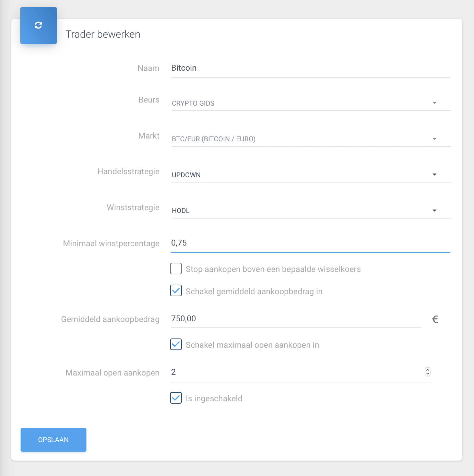
Task: Click the Gemiddeld aankoopbedrag field with 750,00
Action: (x=296, y=319)
